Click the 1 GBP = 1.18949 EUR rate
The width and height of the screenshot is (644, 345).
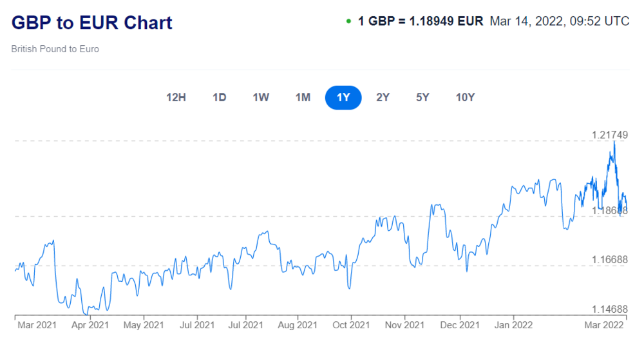[x=421, y=21]
